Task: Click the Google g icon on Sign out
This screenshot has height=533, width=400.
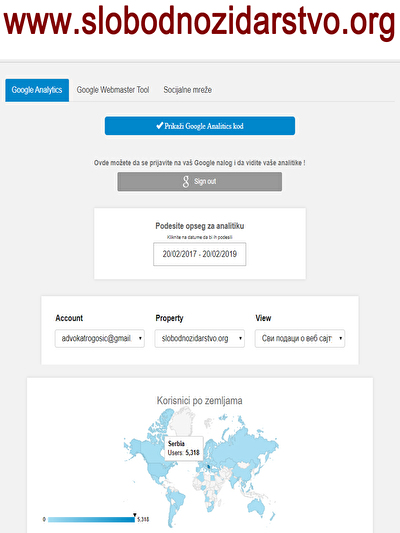Action: click(x=186, y=182)
